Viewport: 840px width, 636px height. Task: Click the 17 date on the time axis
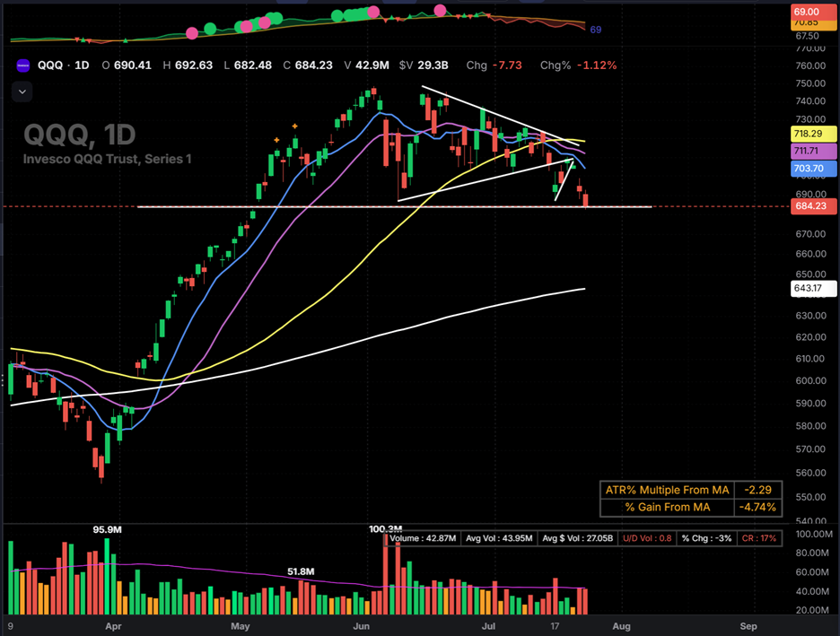click(555, 626)
